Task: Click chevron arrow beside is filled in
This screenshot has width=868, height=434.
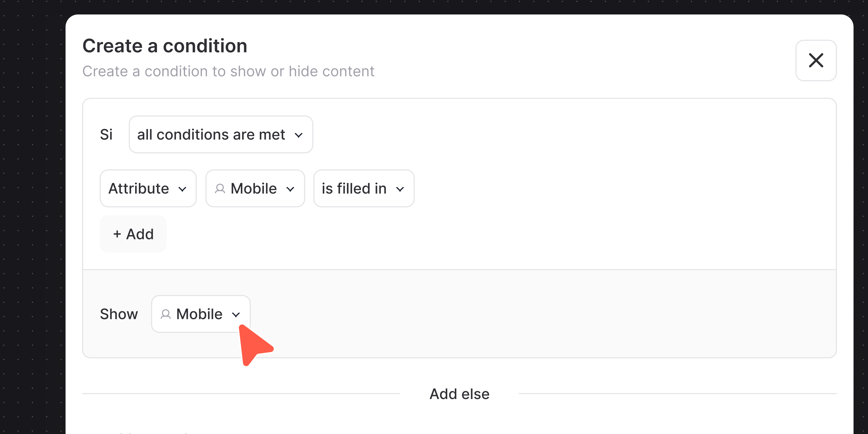Action: coord(400,189)
